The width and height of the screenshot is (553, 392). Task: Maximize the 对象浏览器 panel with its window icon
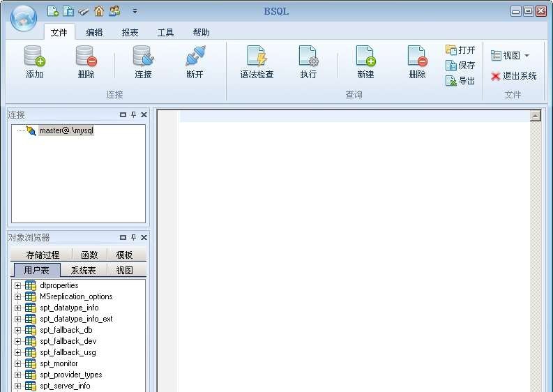pos(123,237)
